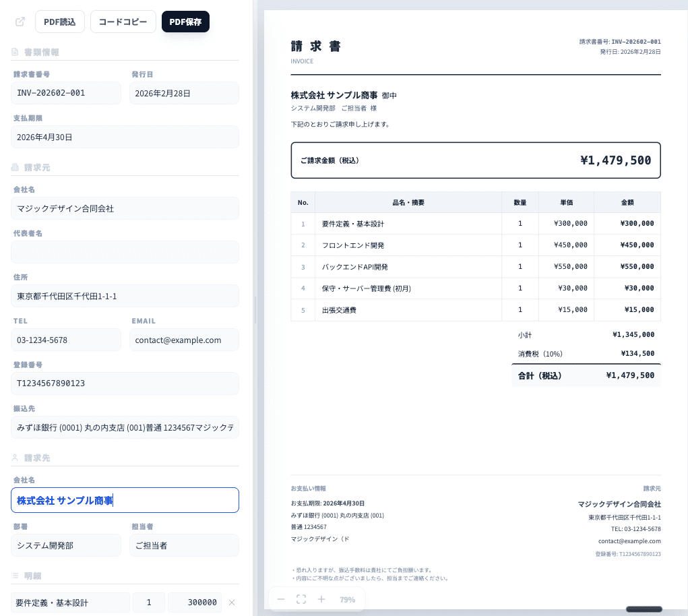The height and width of the screenshot is (616, 688).
Task: Click the fit-to-screen icon
Action: pyautogui.click(x=301, y=599)
